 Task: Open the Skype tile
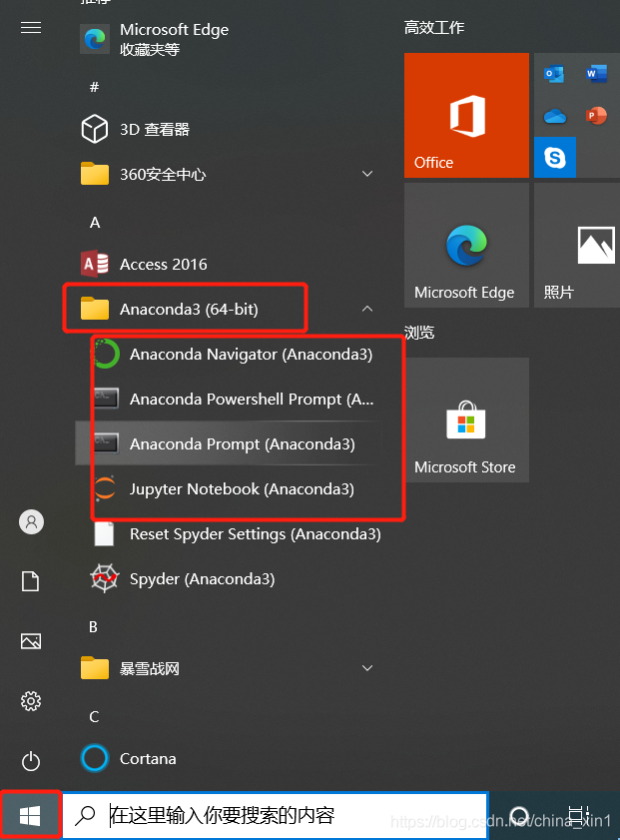click(555, 158)
